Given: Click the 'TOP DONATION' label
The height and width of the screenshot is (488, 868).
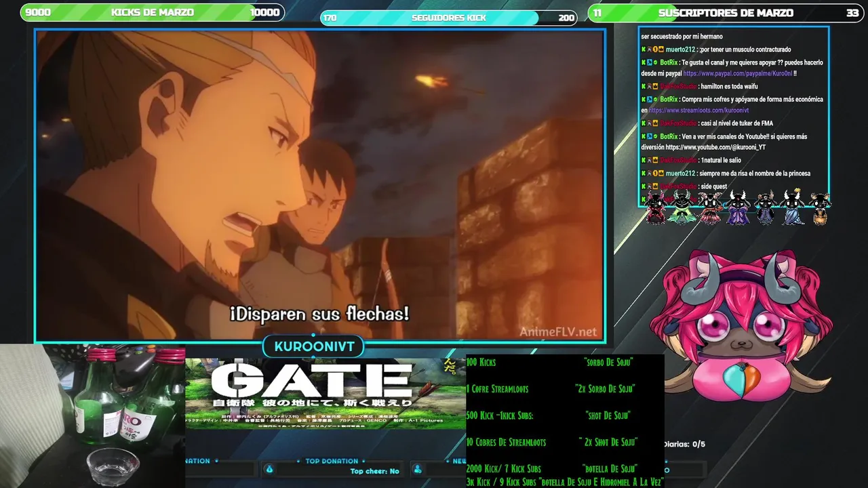Looking at the screenshot, I should coord(332,461).
